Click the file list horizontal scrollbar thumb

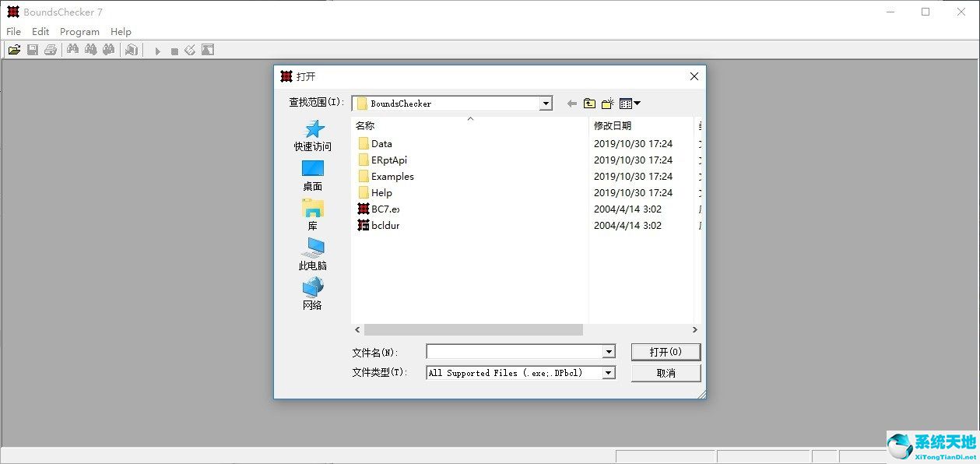[473, 330]
